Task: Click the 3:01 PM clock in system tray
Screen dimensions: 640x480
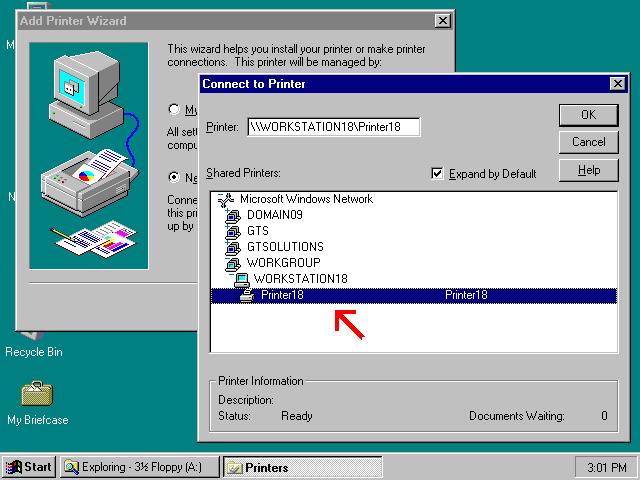Action: pos(607,467)
